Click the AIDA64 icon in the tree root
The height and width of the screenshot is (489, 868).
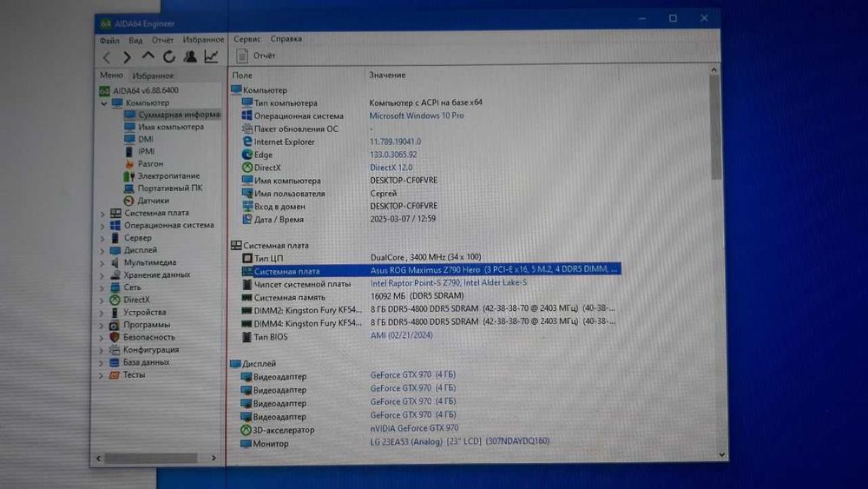(x=104, y=90)
